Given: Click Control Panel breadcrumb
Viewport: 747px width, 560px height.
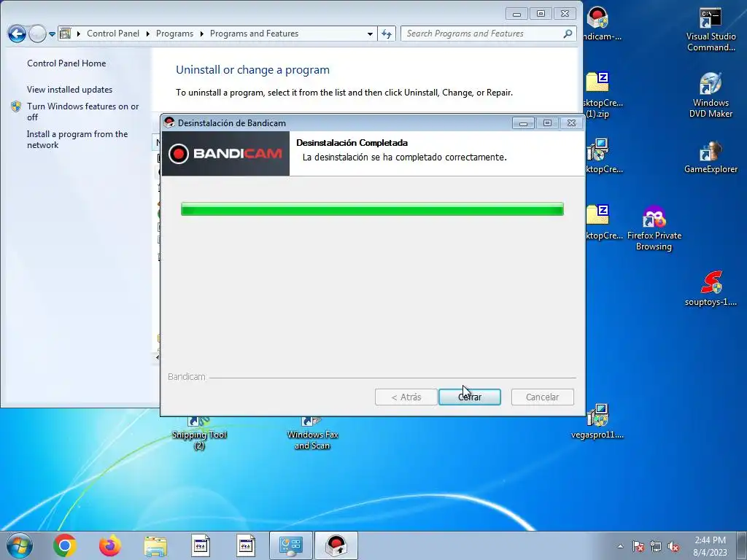Looking at the screenshot, I should [113, 34].
